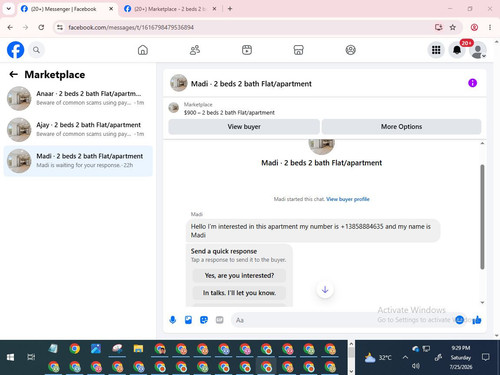Click the message input field Aa
Image resolution: width=500 pixels, height=375 pixels.
click(343, 320)
